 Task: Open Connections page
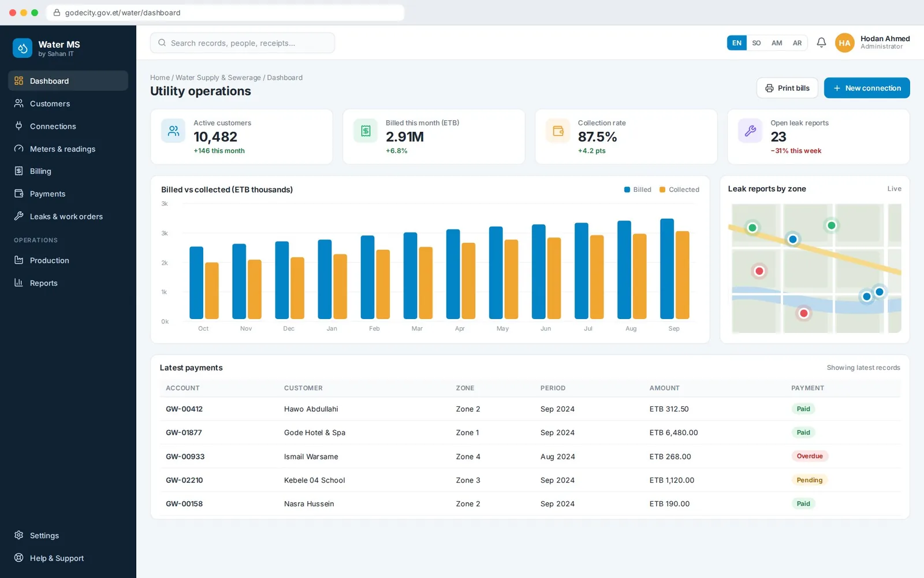click(x=68, y=126)
